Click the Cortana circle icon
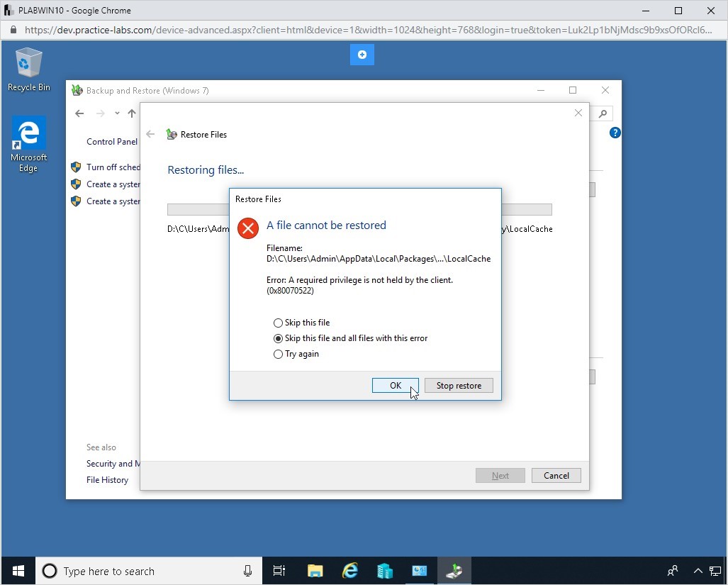 (50, 571)
